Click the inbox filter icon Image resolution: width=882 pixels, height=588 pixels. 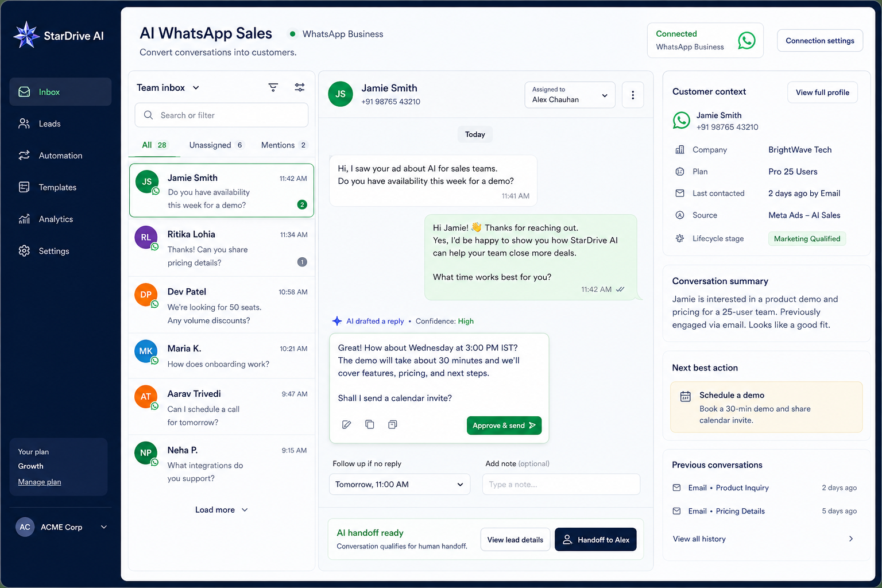pos(273,87)
